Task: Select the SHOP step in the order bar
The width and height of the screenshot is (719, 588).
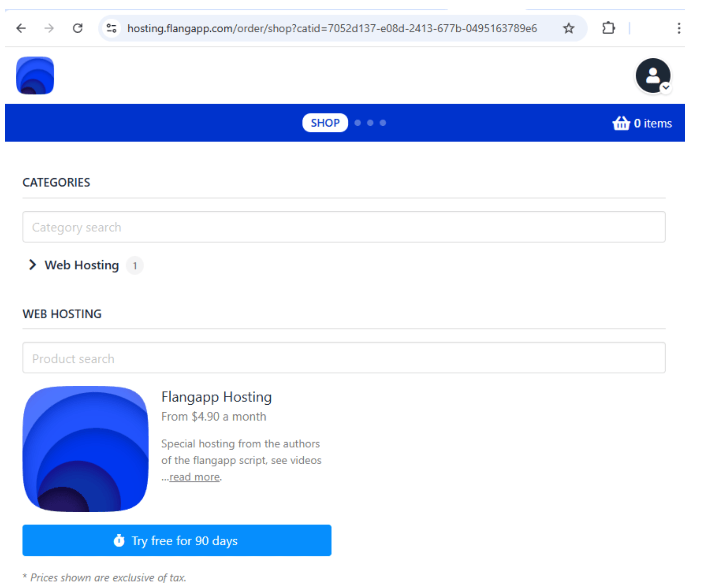Action: [325, 122]
